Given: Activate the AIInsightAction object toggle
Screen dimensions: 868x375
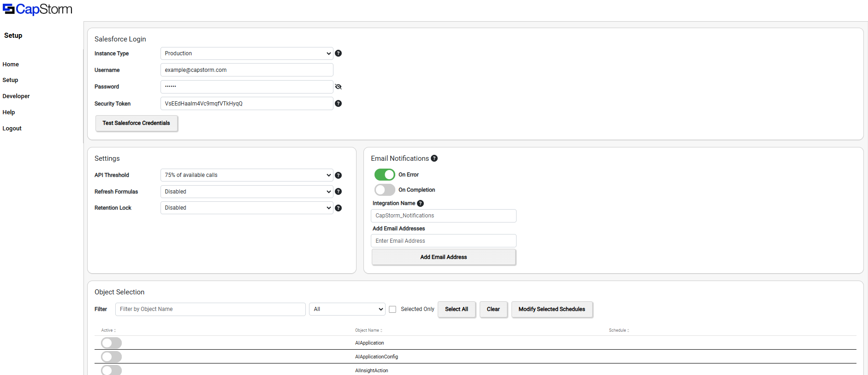Looking at the screenshot, I should (x=111, y=370).
